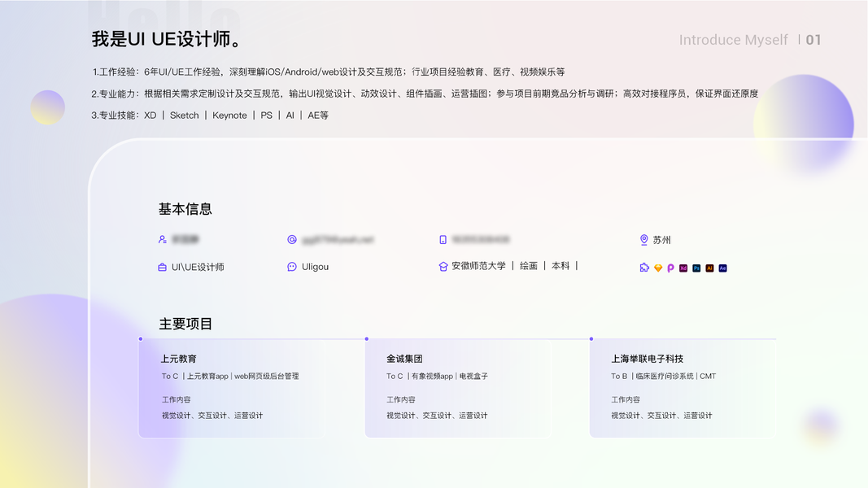Click the job title UI\UE设计师
This screenshot has height=488, width=868.
pos(198,268)
